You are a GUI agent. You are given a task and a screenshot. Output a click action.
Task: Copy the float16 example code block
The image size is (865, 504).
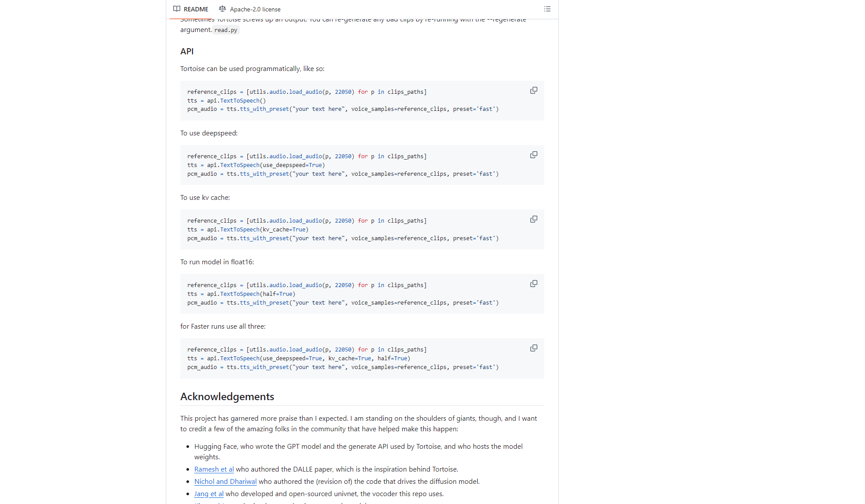(533, 284)
